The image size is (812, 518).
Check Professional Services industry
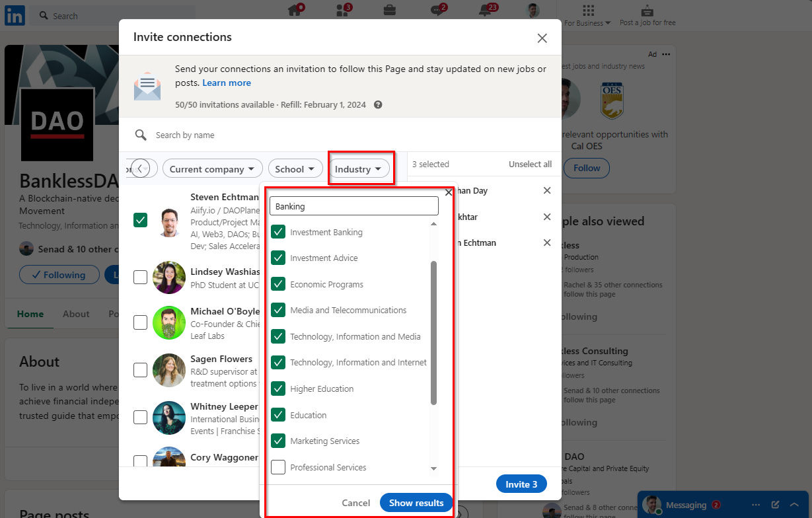coord(278,467)
